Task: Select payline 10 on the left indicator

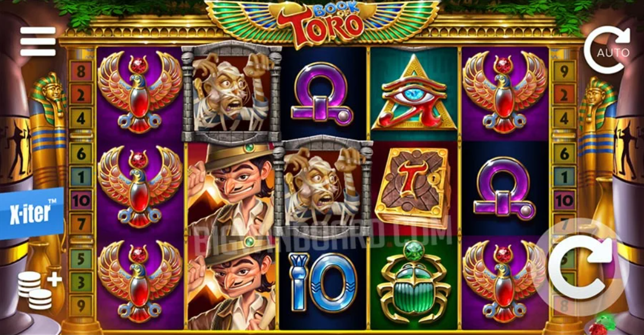Action: pyautogui.click(x=81, y=201)
